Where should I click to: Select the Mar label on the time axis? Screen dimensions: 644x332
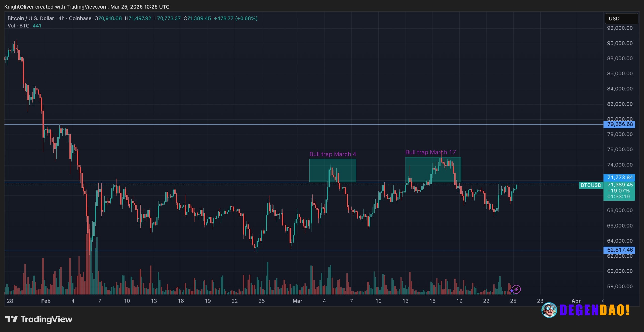pos(298,301)
